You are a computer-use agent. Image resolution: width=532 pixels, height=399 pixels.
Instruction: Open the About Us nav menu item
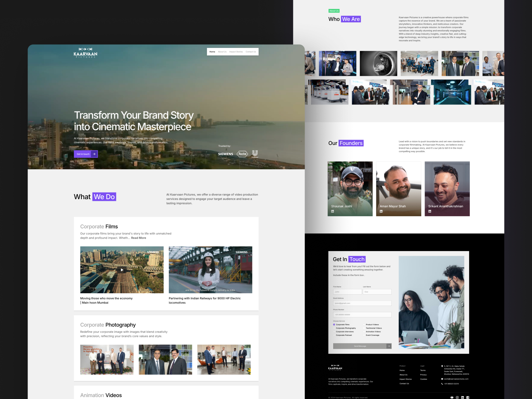coord(222,52)
